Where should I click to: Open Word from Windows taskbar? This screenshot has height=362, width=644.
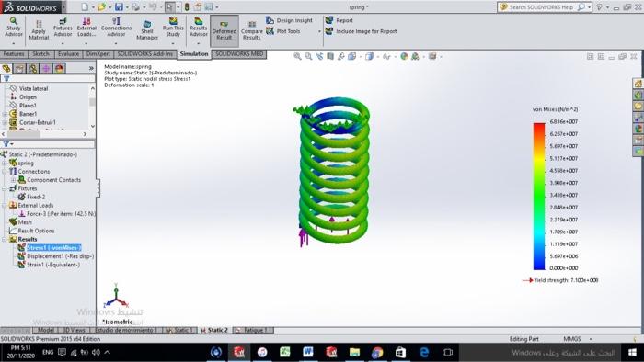(x=308, y=352)
